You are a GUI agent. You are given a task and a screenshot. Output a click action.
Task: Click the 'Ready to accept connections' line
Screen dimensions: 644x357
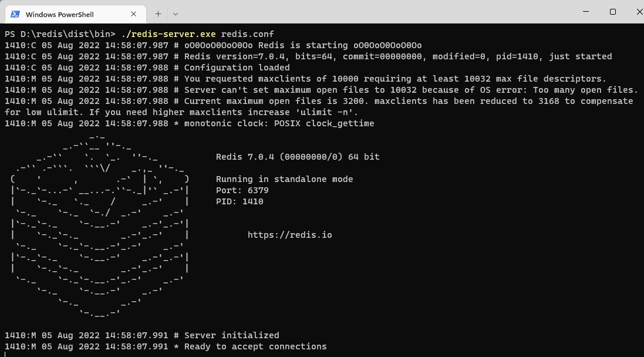255,346
